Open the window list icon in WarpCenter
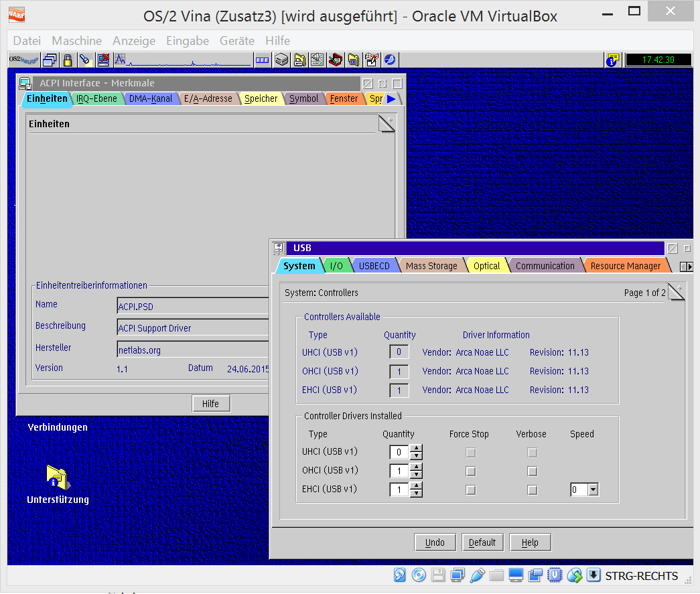The width and height of the screenshot is (700, 594). pos(50,60)
